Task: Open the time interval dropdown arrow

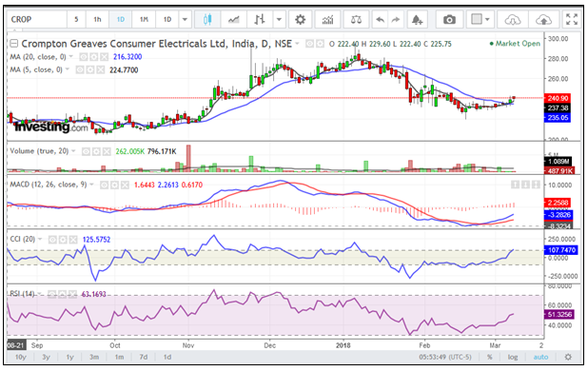Action: [185, 19]
